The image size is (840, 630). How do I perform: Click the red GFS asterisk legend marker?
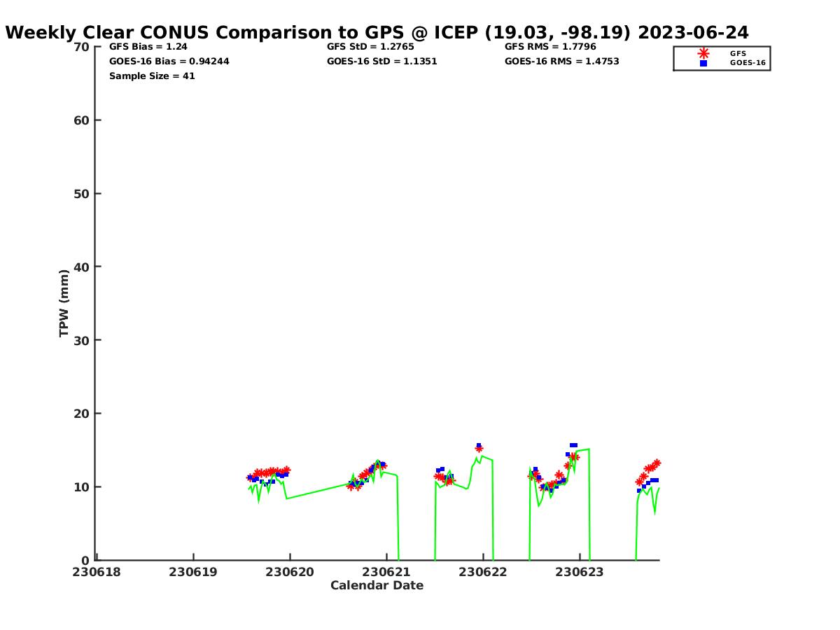(x=703, y=53)
